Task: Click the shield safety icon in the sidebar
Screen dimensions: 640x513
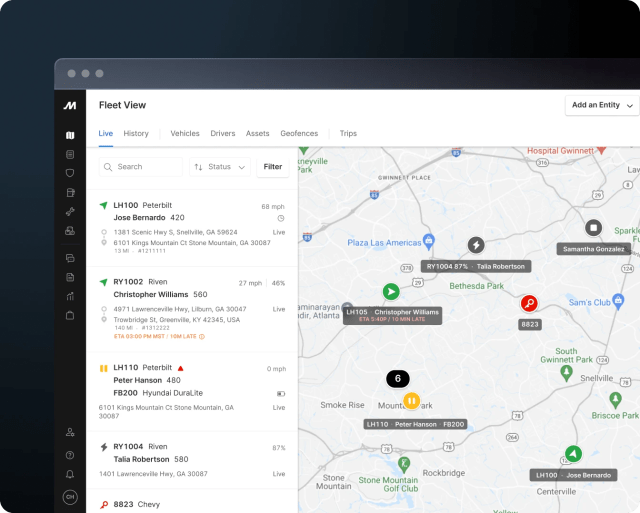Action: tap(70, 173)
